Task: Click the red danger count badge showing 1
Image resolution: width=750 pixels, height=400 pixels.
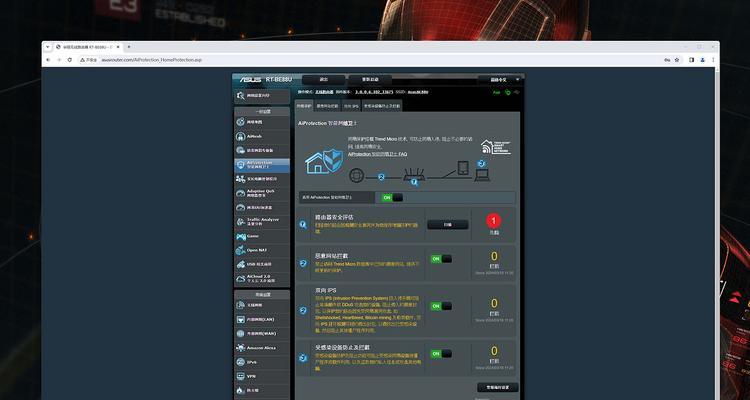Action: (494, 221)
